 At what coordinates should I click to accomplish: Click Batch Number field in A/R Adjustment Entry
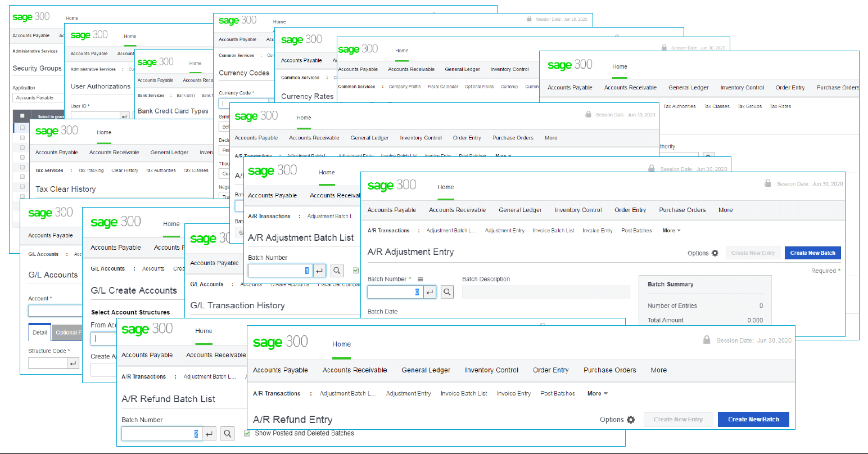(x=395, y=292)
